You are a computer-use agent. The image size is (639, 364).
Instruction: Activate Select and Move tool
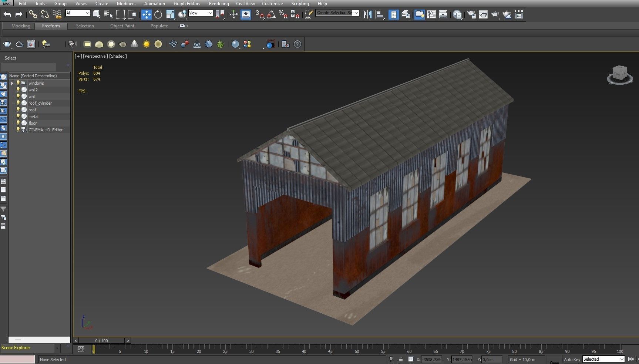[147, 14]
